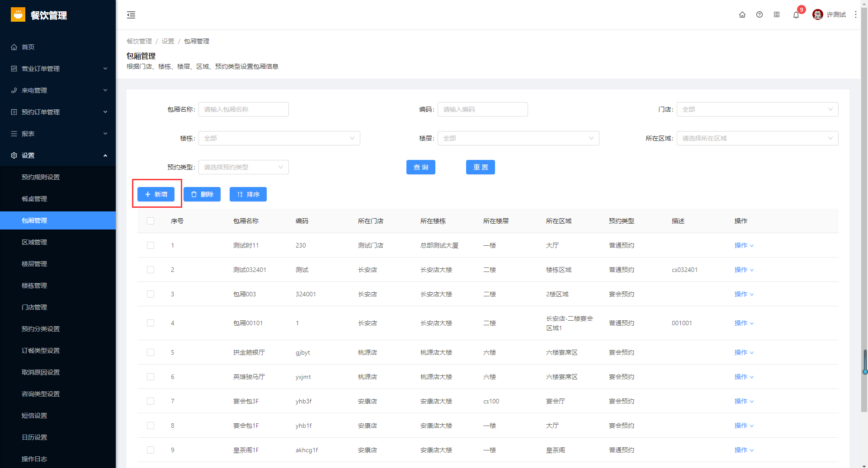Click the 排序 sort button

click(x=248, y=194)
